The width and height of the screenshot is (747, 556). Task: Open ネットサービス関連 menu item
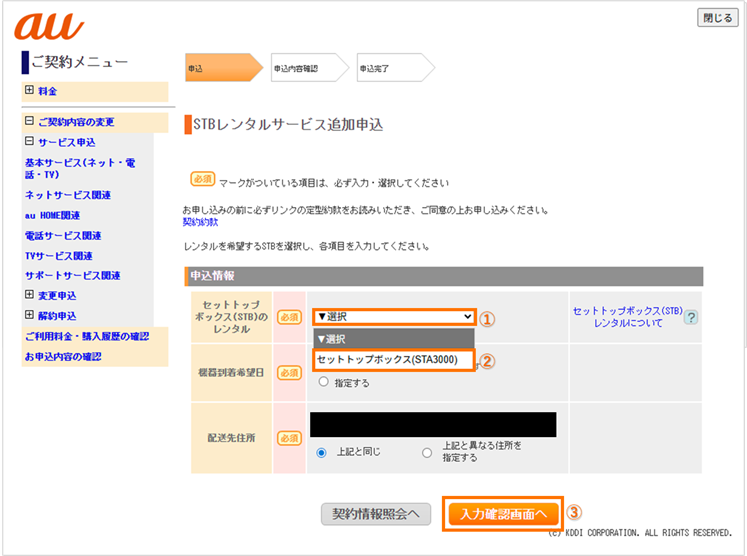68,195
